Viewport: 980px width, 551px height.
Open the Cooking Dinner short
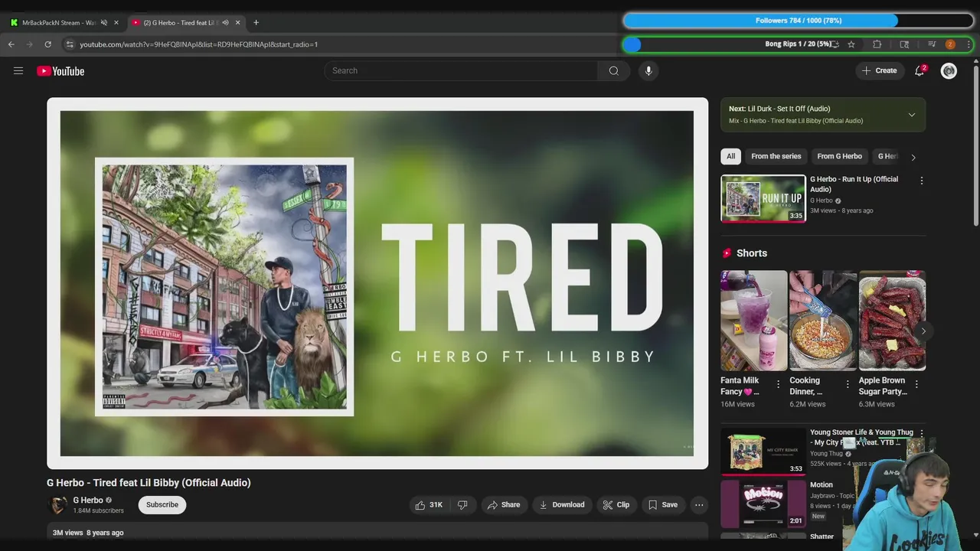pos(823,320)
